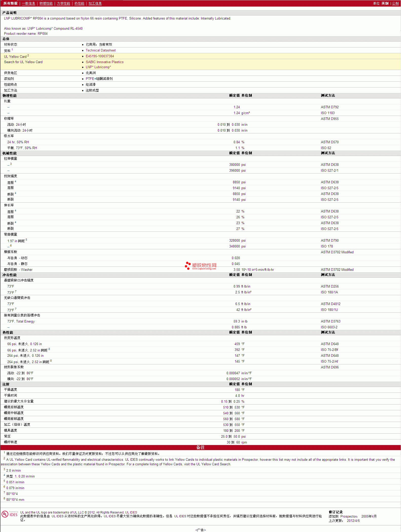Screen dimensions: 401x532
Task: Click the ASTM D570 test method
Action: pyautogui.click(x=330, y=142)
